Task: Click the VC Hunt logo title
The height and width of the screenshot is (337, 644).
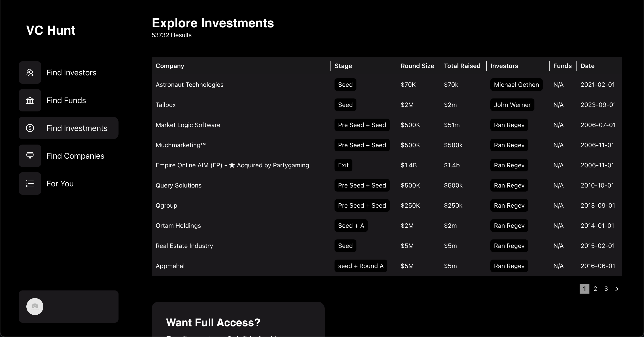Action: [51, 30]
